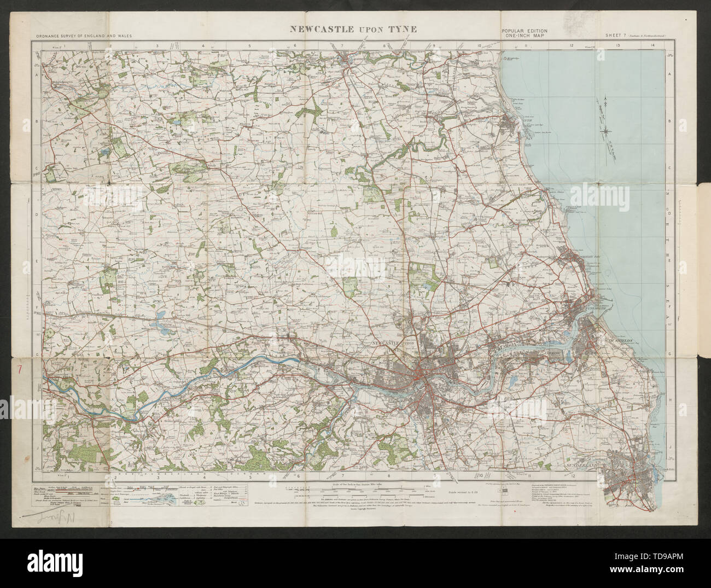Click grid column number '12' in top margin
Image resolution: width=711 pixels, height=588 pixels.
pyautogui.click(x=570, y=46)
